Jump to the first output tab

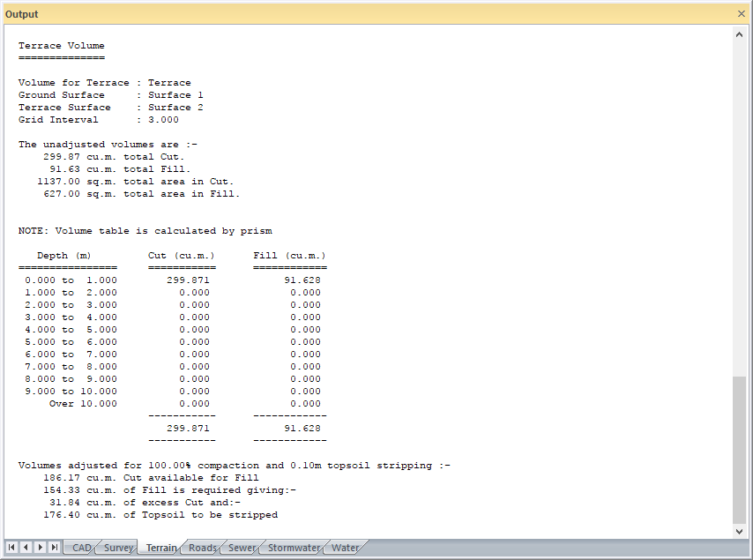(12, 548)
